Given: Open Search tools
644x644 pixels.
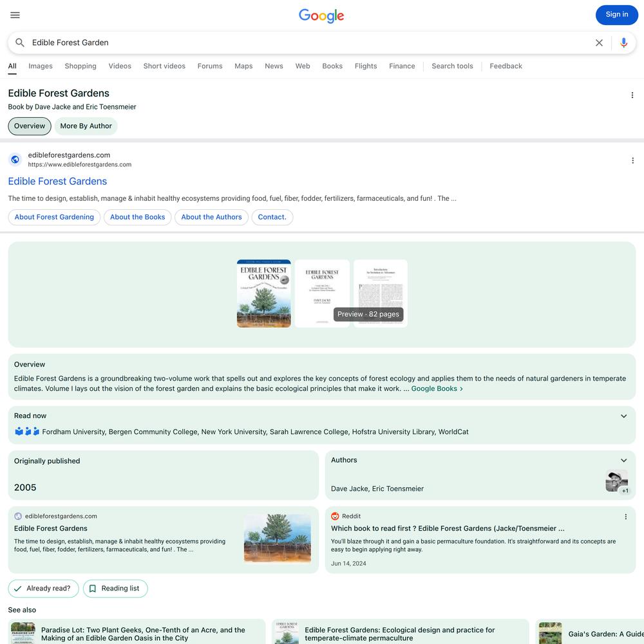Looking at the screenshot, I should [x=452, y=66].
